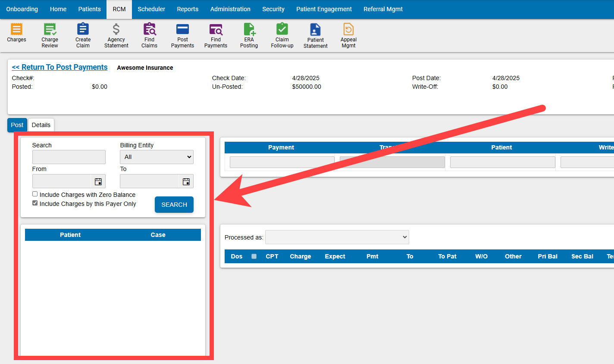Click Return To Post Payments link
The width and height of the screenshot is (614, 364).
(x=60, y=67)
